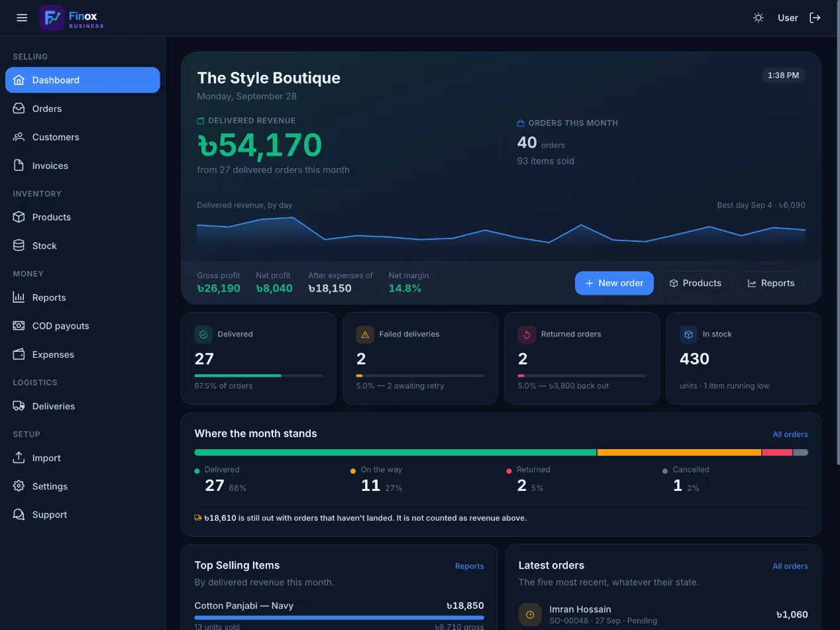Click the Dashboard home icon
The width and height of the screenshot is (840, 630).
[19, 80]
